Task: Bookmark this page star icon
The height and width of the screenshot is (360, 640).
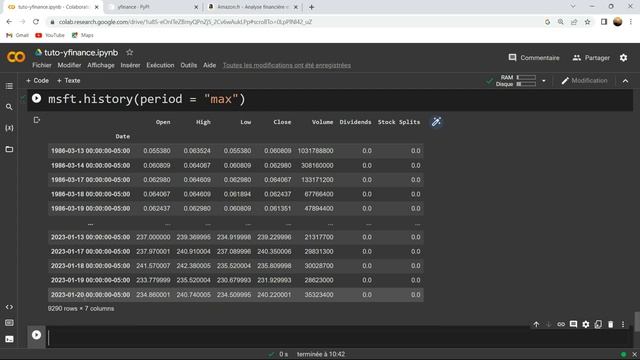Action: [587, 22]
